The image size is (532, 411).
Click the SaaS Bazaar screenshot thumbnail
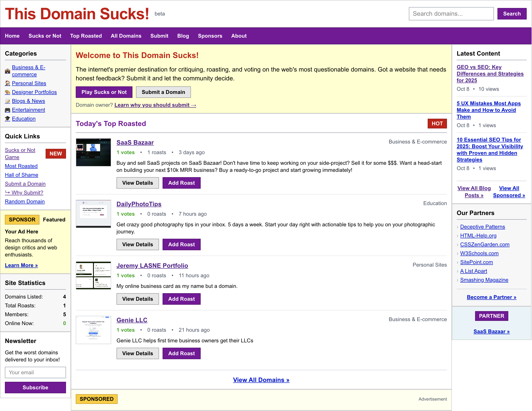coord(93,152)
